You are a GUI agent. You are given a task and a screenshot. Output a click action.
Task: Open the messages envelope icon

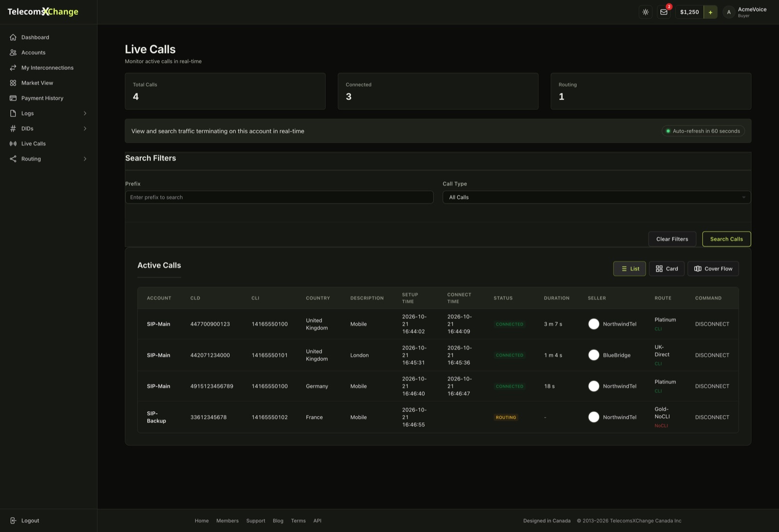click(664, 12)
